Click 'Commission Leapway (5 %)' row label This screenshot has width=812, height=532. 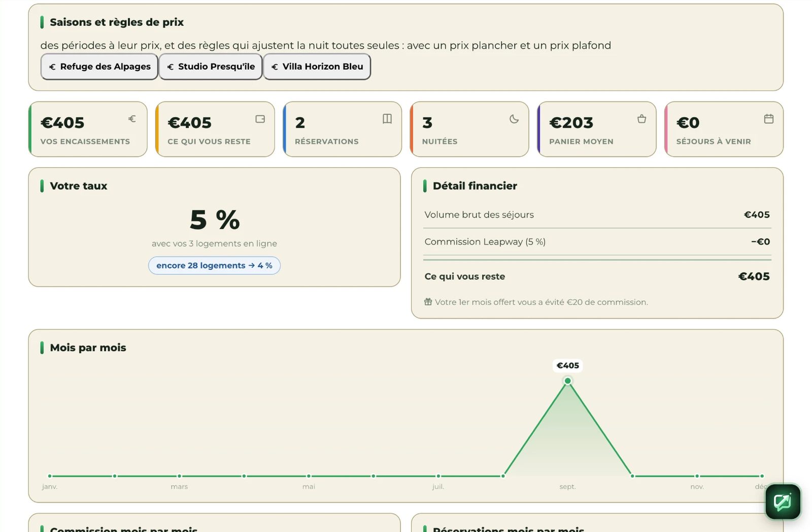(x=485, y=241)
